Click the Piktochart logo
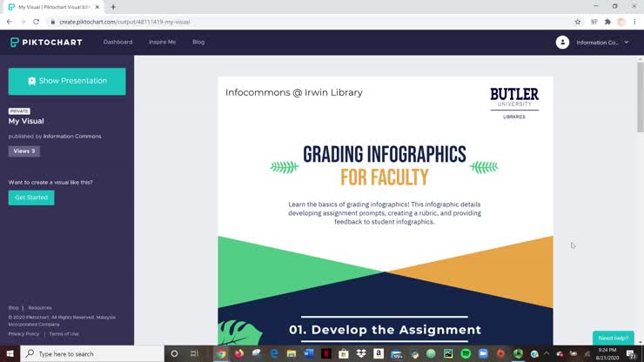Image resolution: width=644 pixels, height=362 pixels. pos(46,43)
